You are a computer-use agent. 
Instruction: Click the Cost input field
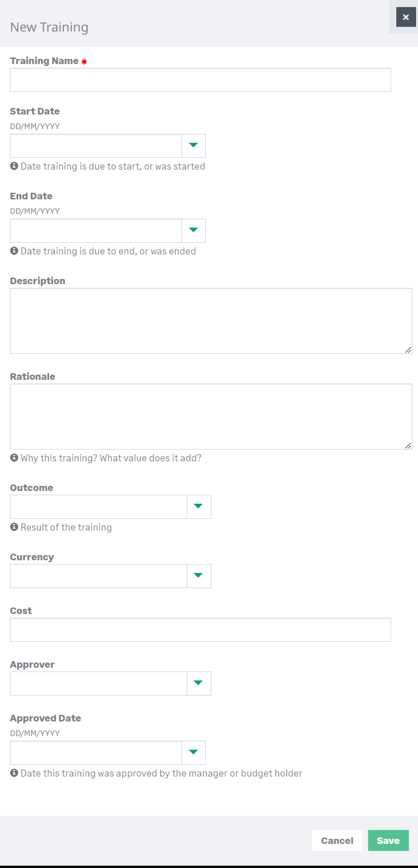pos(200,630)
